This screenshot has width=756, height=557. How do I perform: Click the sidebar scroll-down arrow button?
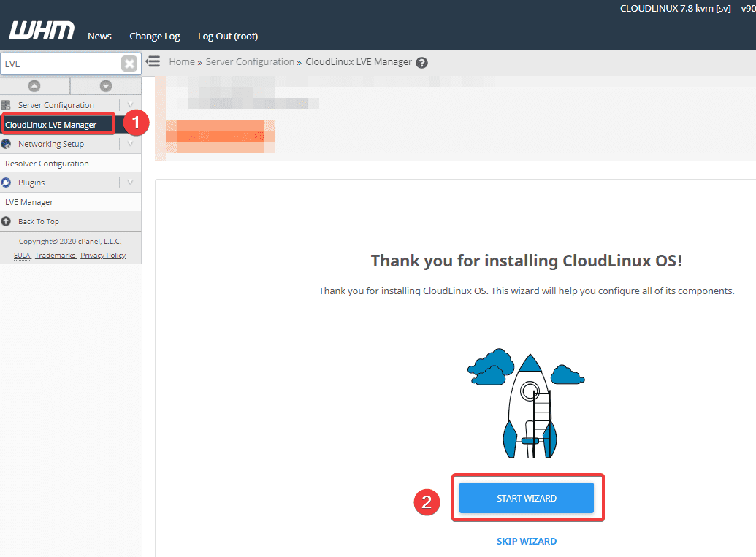tap(106, 86)
